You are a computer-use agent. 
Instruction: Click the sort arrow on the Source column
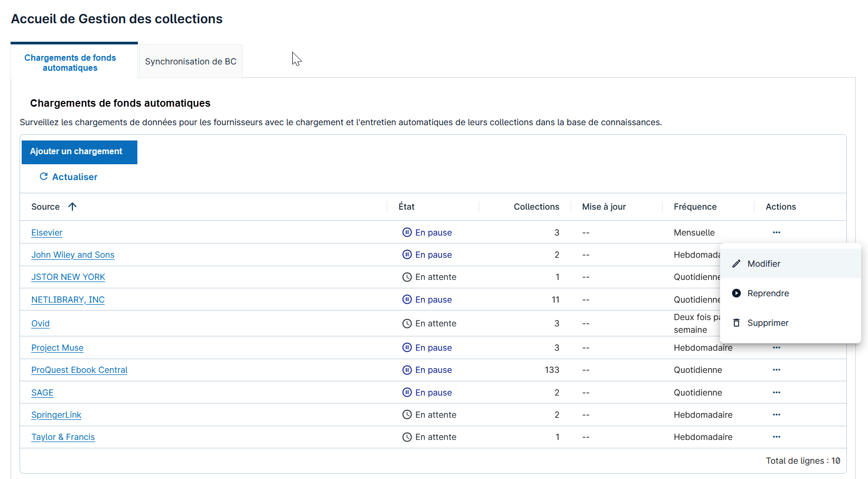coord(73,206)
